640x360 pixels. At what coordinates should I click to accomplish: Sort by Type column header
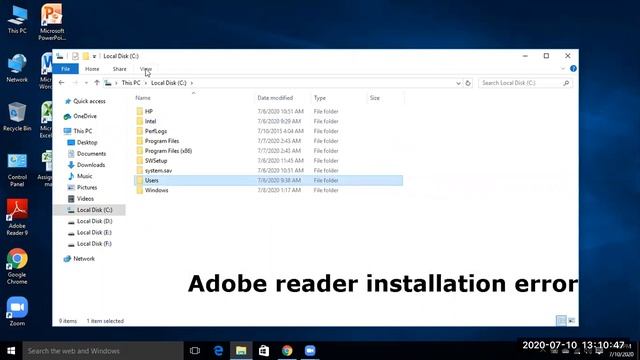[x=320, y=98]
